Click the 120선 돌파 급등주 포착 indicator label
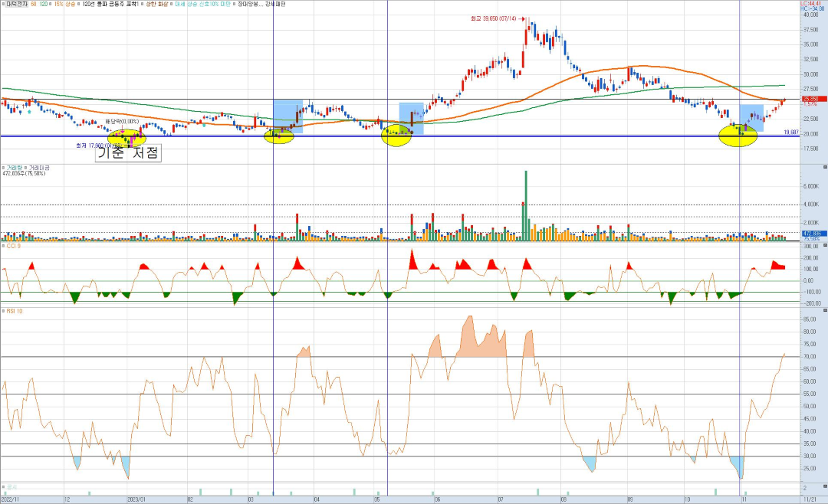 pyautogui.click(x=110, y=4)
